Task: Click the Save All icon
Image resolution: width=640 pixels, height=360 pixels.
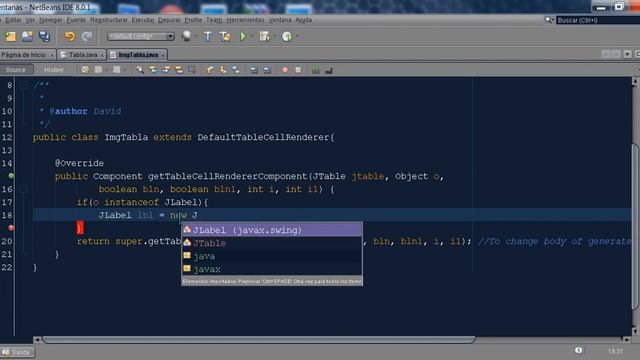Action: [44, 37]
